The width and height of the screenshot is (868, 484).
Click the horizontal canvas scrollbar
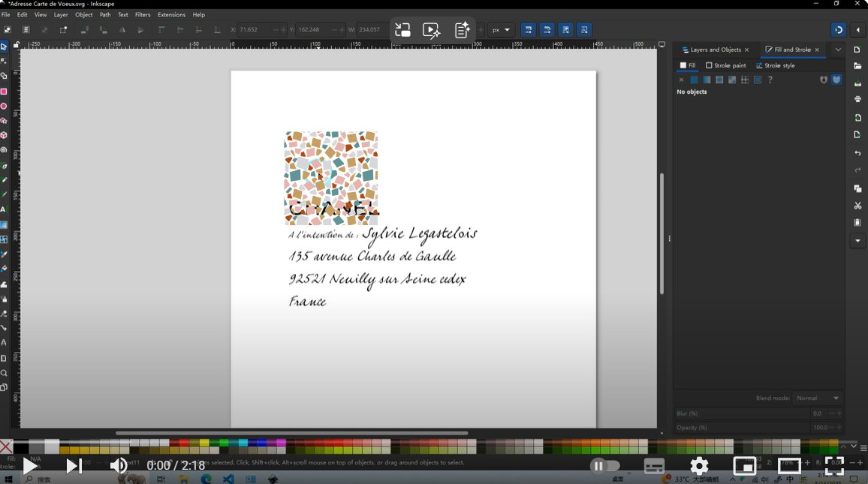pos(292,433)
